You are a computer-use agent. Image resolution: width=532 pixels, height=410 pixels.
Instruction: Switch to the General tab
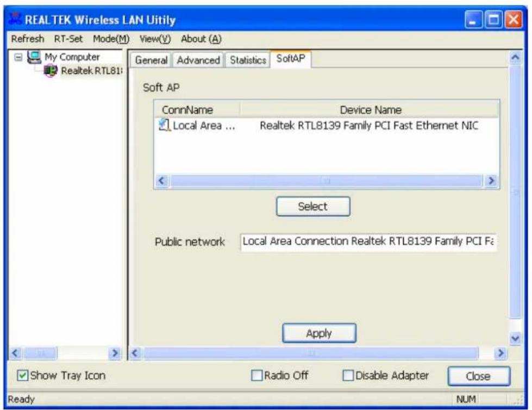click(151, 60)
